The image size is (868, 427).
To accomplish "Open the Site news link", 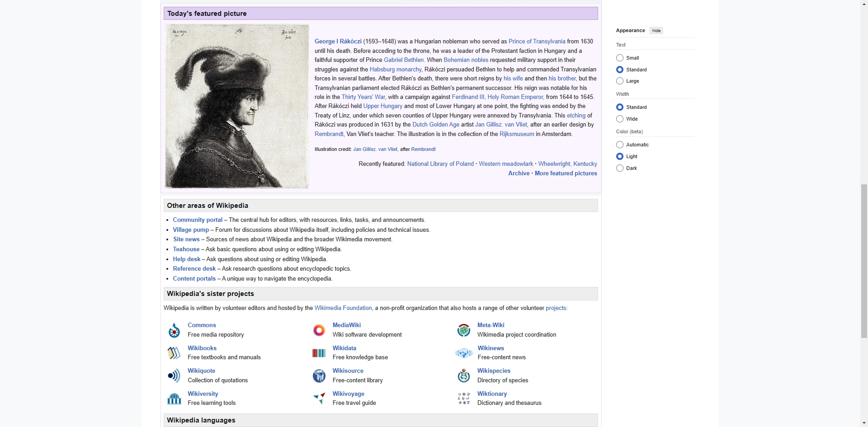I will [186, 239].
